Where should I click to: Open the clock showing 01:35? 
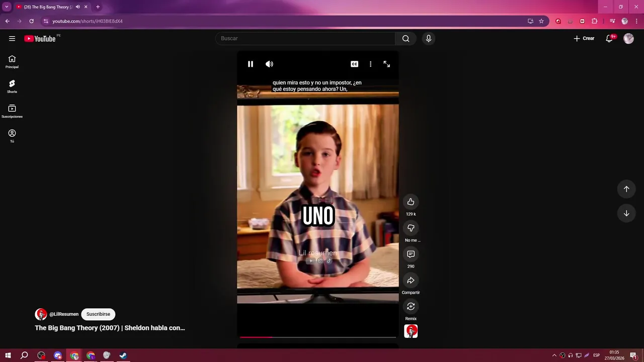[614, 355]
